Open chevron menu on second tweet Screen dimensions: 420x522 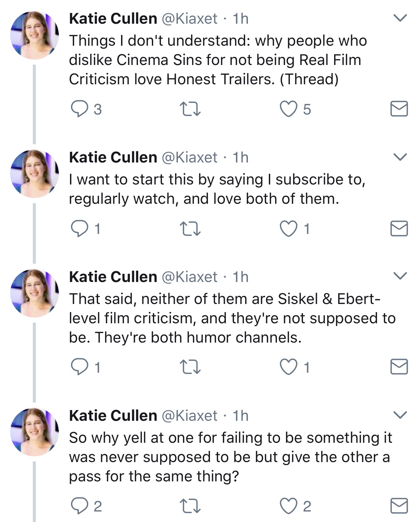400,157
